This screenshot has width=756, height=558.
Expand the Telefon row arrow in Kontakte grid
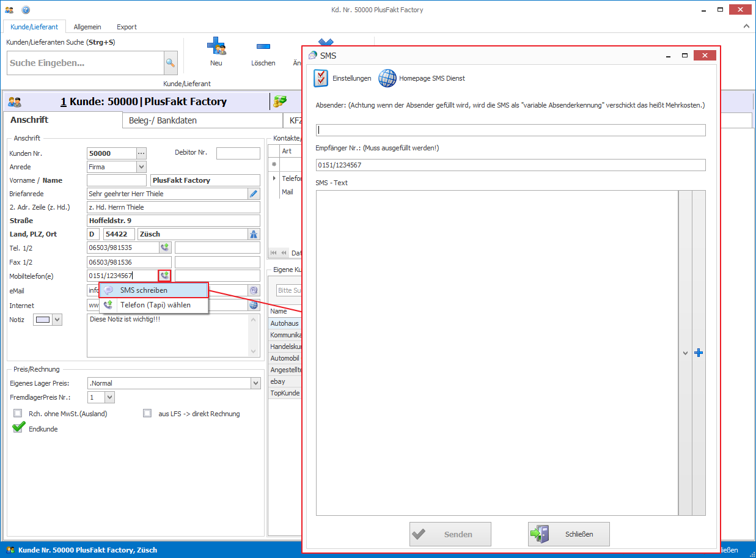coord(274,178)
